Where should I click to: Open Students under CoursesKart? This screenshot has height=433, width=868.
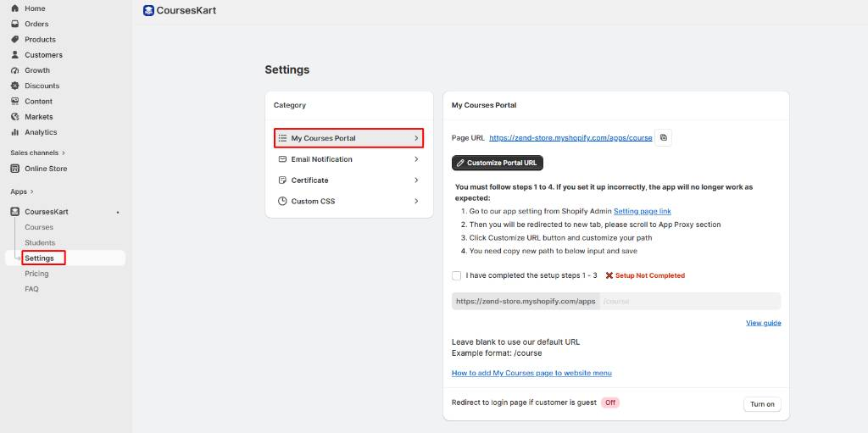coord(40,242)
